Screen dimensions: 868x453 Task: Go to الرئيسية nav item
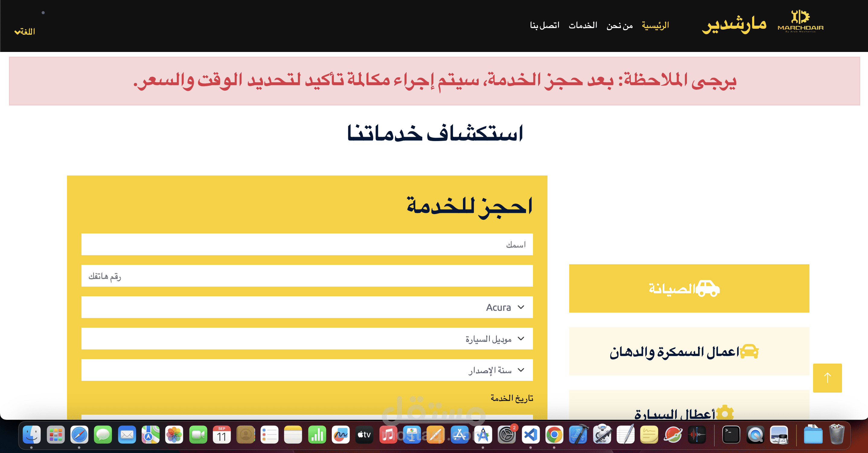tap(655, 25)
